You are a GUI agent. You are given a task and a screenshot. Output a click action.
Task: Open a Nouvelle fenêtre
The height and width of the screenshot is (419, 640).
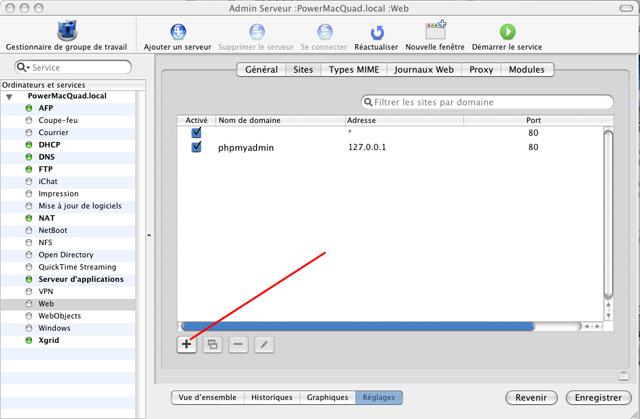435,30
